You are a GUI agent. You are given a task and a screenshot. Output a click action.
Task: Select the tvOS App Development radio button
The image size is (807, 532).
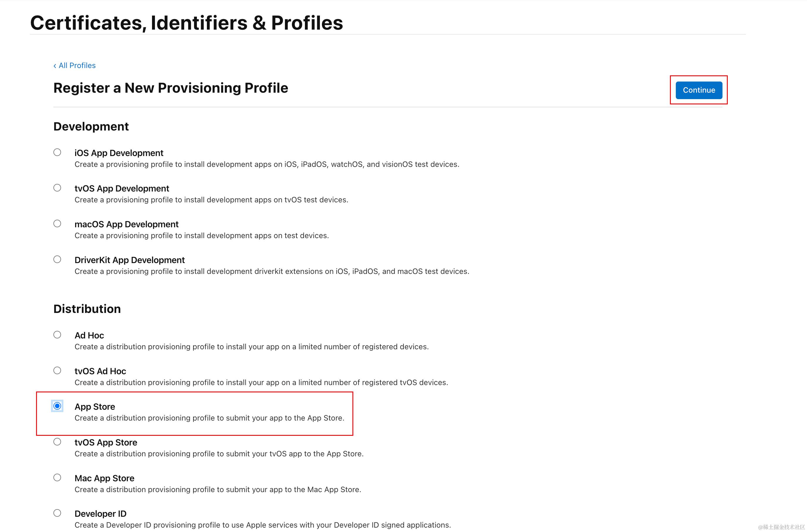57,188
